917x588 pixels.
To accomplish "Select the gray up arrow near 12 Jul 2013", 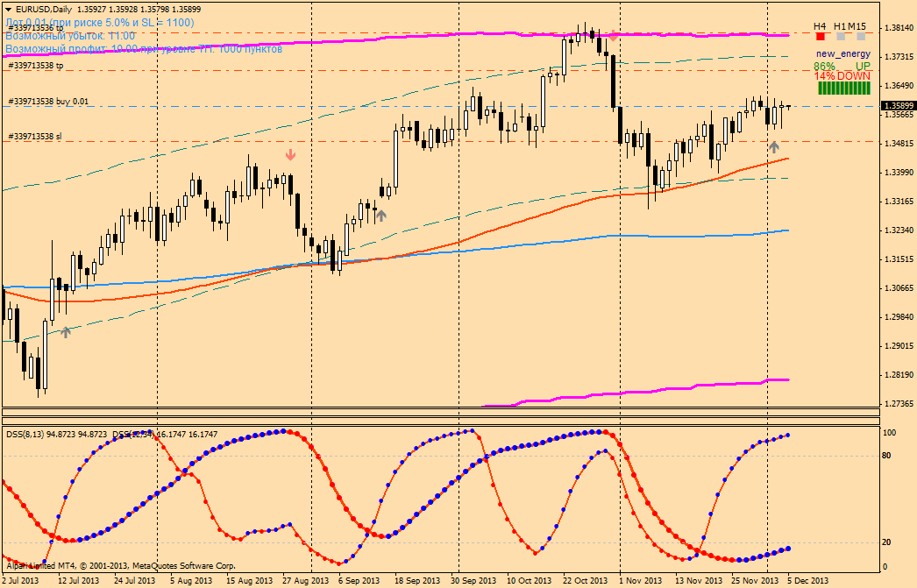I will click(66, 332).
